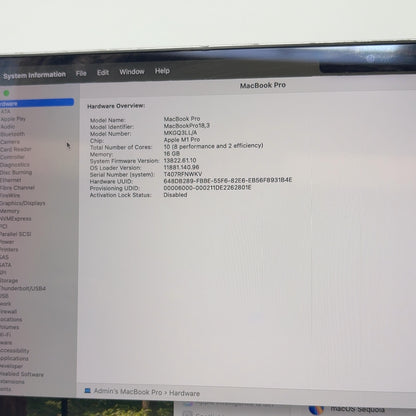Select Parallel SCSI in the sidebar
Screen dimensions: 416x416
coord(15,234)
